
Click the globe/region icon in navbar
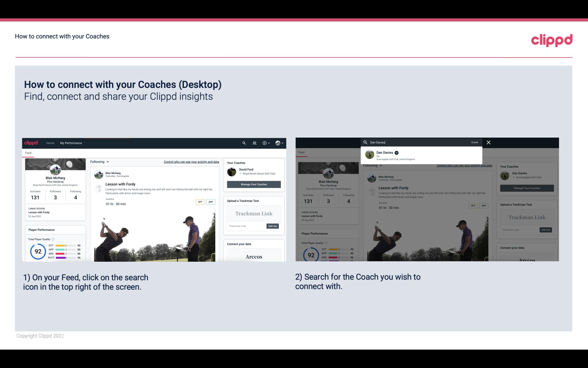tap(277, 143)
